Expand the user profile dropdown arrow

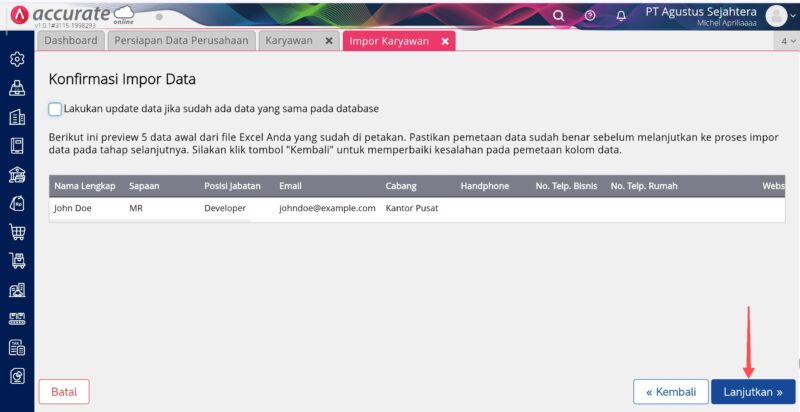793,16
